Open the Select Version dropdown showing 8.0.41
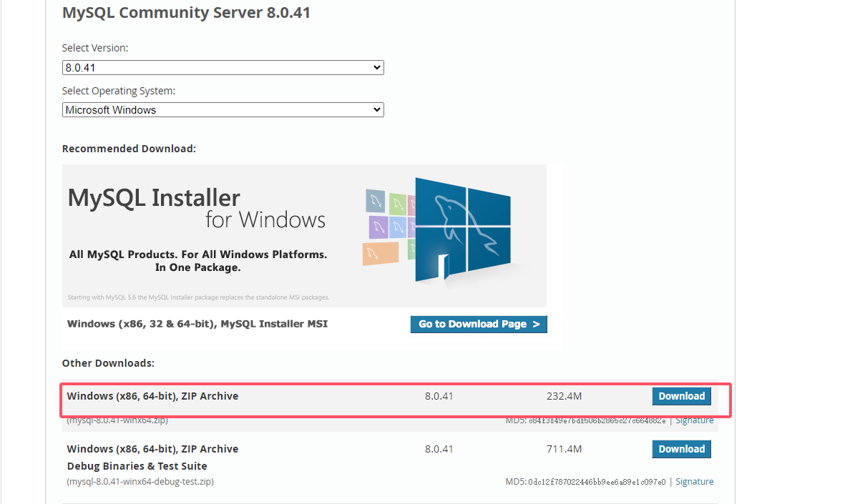 (x=223, y=68)
